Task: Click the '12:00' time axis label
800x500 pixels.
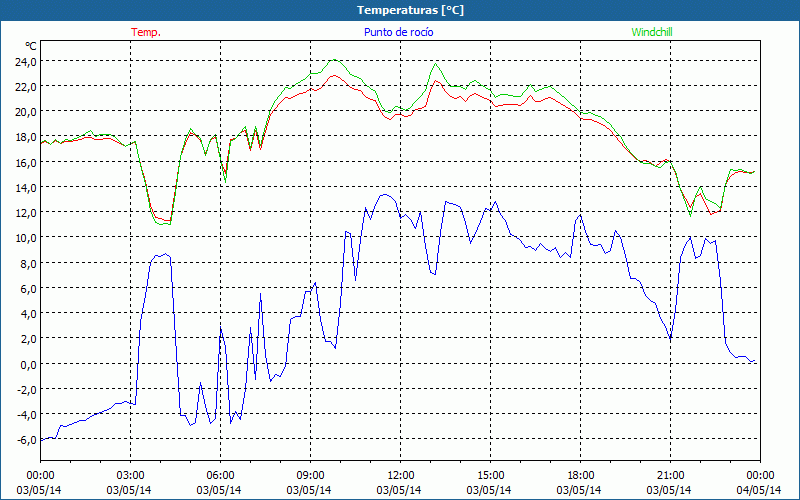Action: 401,476
